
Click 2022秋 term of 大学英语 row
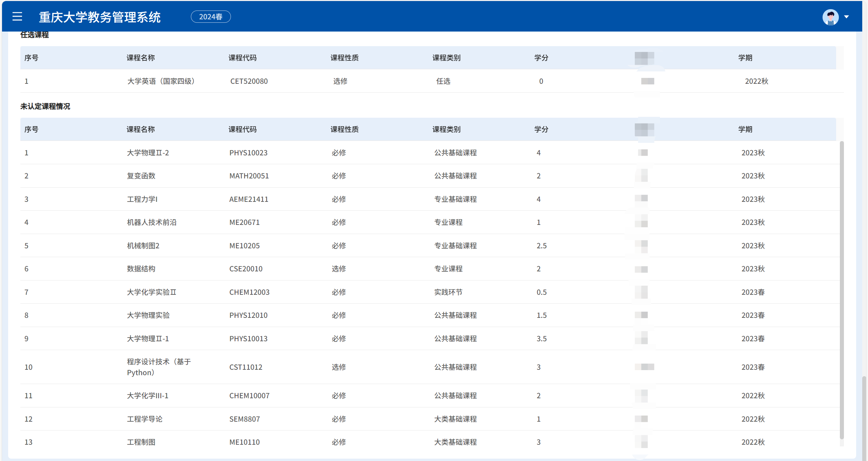[x=756, y=81]
